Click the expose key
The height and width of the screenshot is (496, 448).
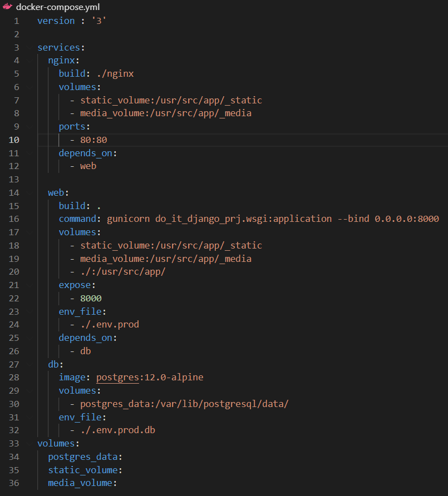pos(77,285)
